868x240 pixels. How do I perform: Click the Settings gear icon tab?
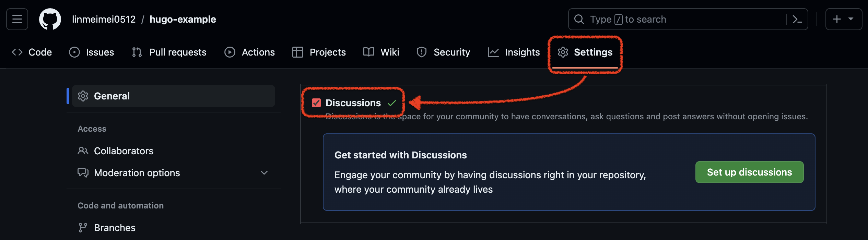pos(563,52)
